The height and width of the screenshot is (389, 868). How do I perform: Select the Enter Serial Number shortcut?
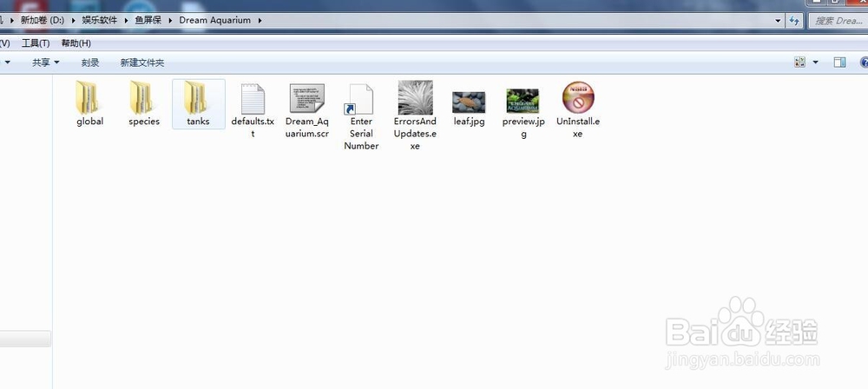[x=361, y=116]
